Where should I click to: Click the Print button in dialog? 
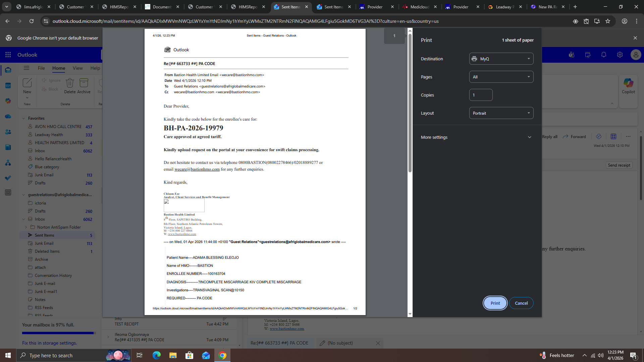pos(495,303)
